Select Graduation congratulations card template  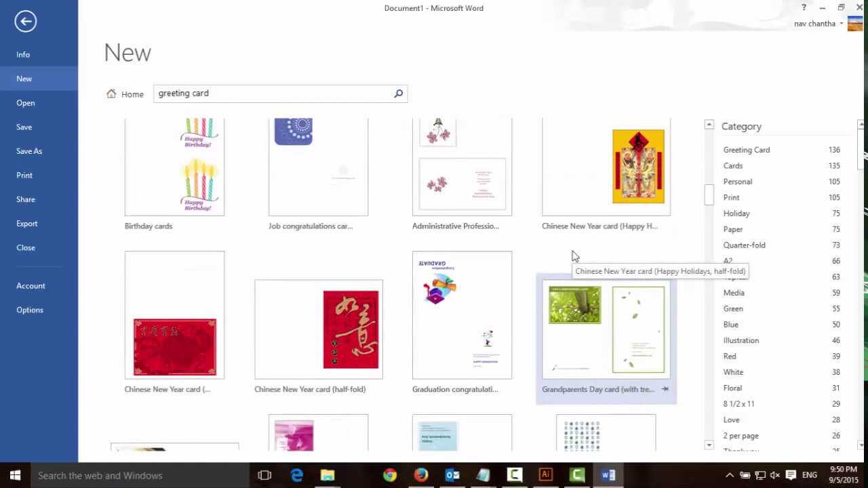click(462, 323)
